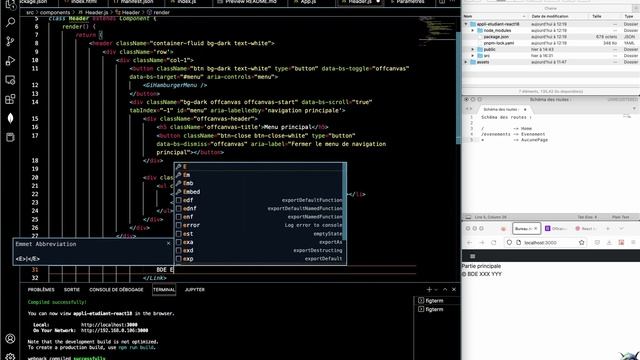Select the second figterm terminal instance
Viewport: 640px width, 360px height.
437,309
